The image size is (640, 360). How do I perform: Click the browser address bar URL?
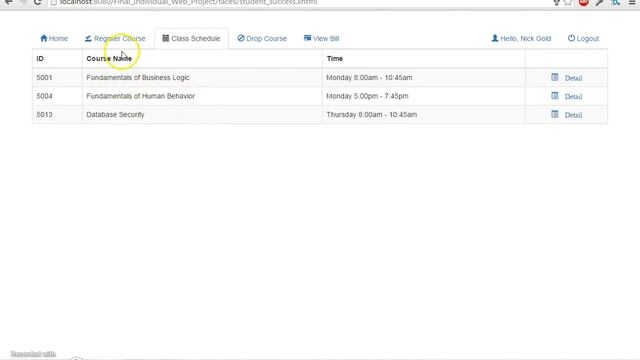click(x=188, y=2)
